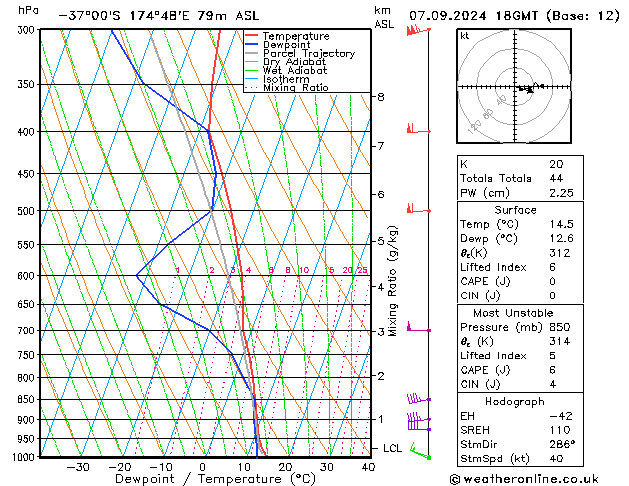Click the '300' pressure axis label
This screenshot has height=486, width=629.
click(x=28, y=30)
